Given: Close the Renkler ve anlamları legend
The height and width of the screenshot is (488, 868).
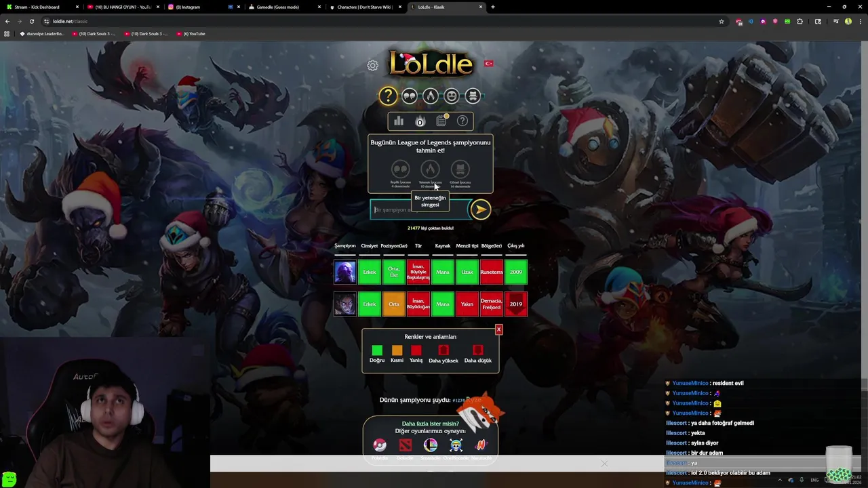Looking at the screenshot, I should (498, 329).
